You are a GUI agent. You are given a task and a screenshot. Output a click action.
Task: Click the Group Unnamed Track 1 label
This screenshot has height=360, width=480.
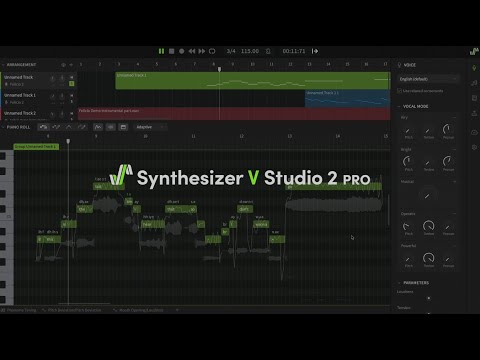point(36,147)
